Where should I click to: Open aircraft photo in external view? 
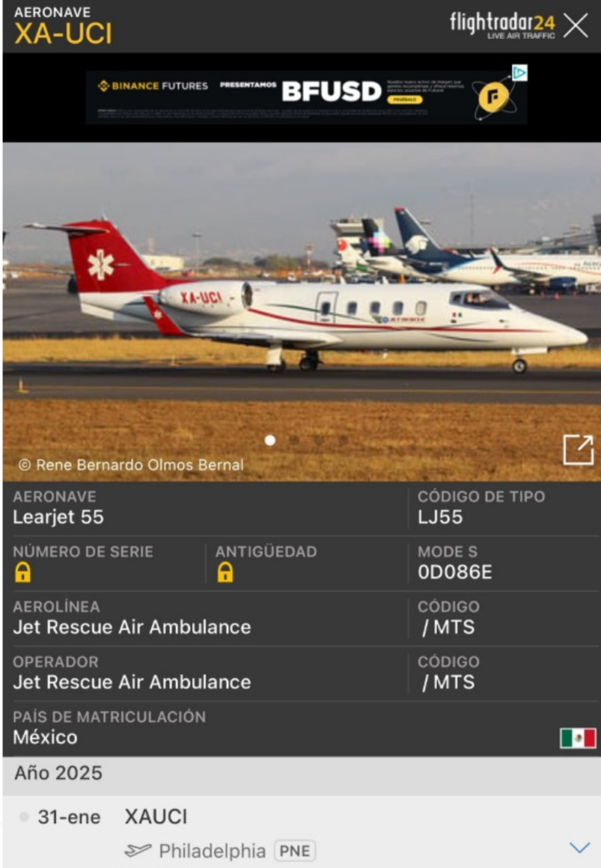tap(579, 450)
